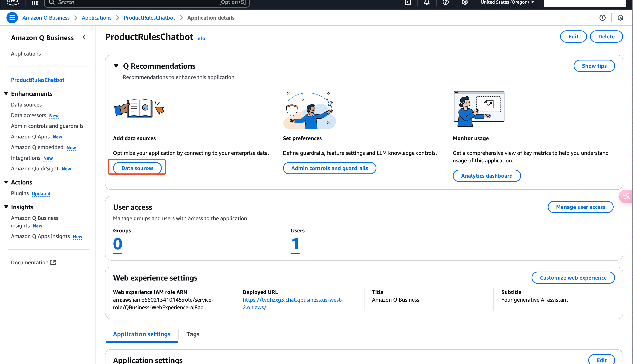Open Plugins in sidebar
Screen dimensions: 633x364
point(20,193)
